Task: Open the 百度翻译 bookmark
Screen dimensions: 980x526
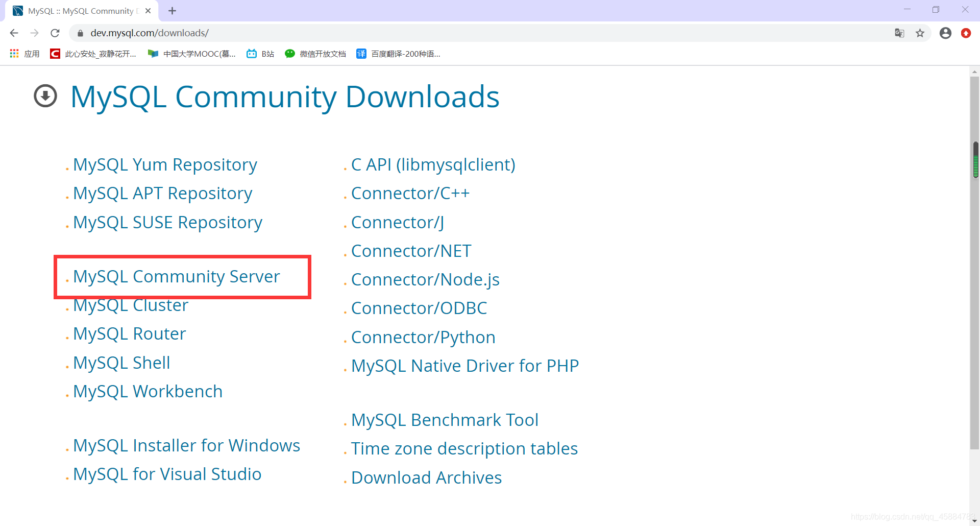Action: pos(398,54)
